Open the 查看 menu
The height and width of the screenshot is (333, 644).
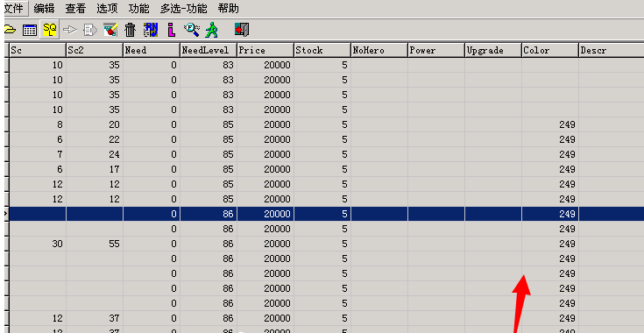75,8
